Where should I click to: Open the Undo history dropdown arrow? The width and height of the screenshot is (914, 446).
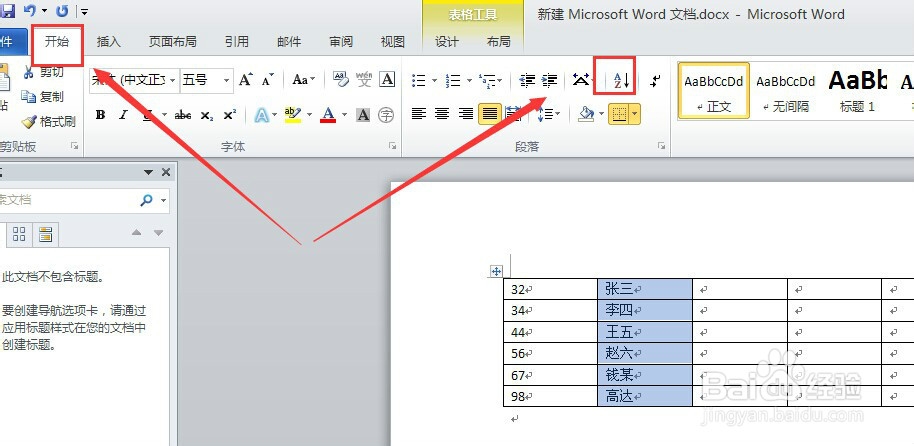(45, 10)
